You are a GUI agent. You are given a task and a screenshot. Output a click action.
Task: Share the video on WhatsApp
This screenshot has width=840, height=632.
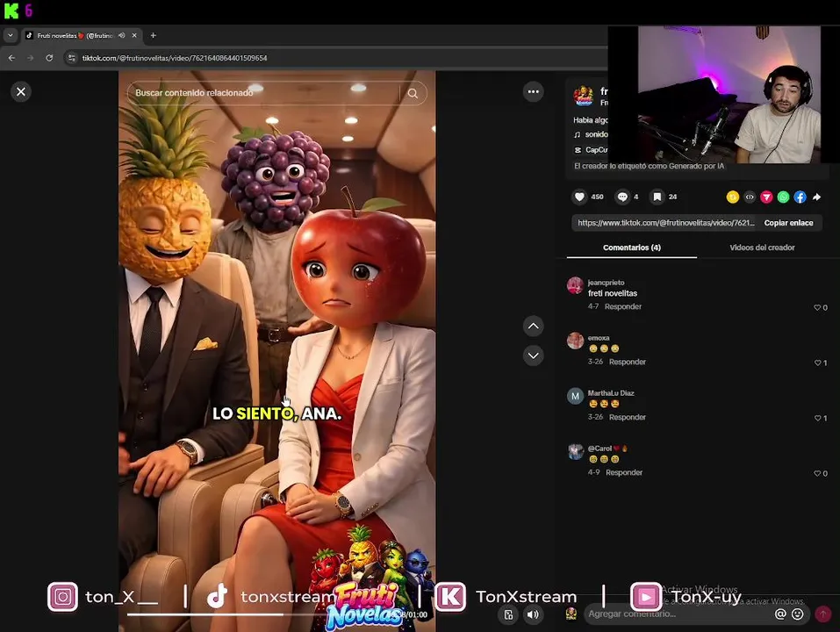(x=783, y=197)
